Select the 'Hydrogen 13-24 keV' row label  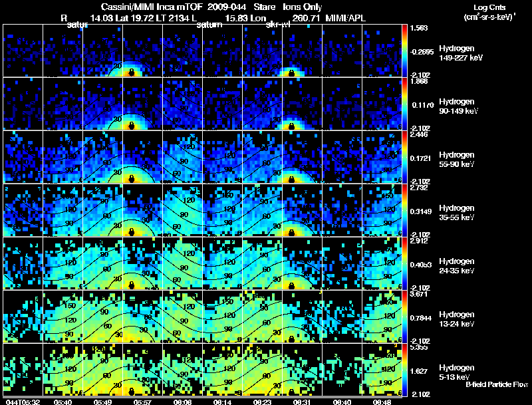457,319
